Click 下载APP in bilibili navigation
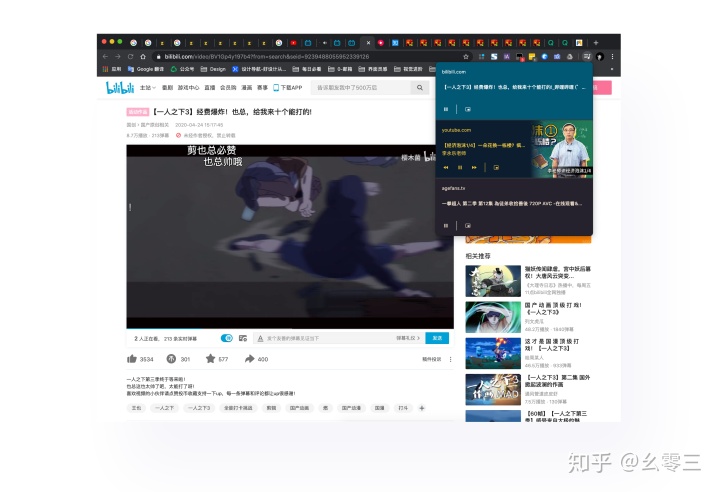The height and width of the screenshot is (492, 720). (288, 87)
